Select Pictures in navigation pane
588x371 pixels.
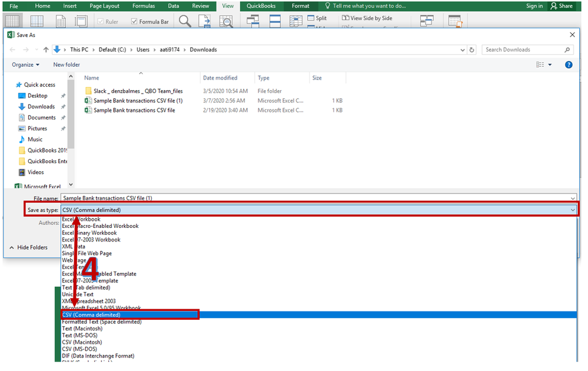point(38,128)
